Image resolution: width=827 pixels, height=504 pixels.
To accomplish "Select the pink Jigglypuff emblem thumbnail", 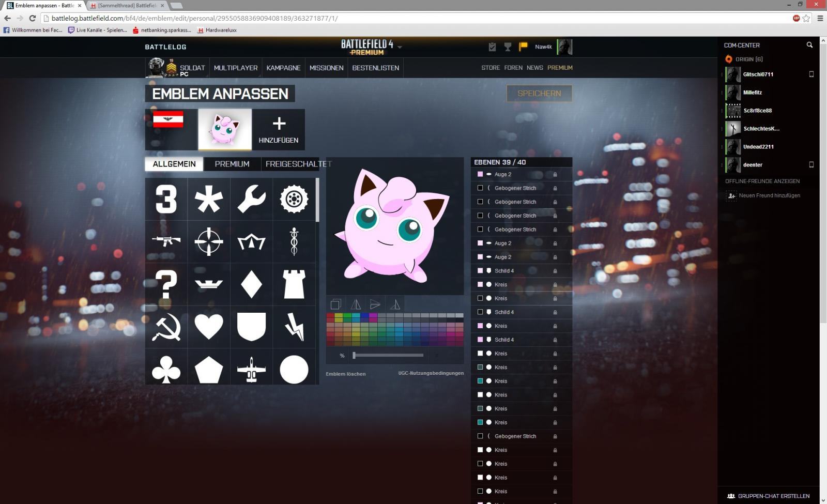I will (225, 129).
